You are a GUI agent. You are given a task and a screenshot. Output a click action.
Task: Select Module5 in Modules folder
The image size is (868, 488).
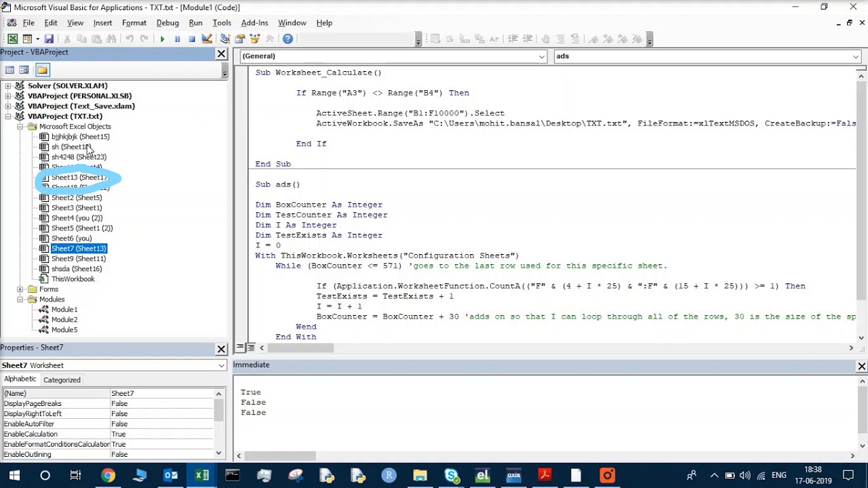(x=64, y=329)
